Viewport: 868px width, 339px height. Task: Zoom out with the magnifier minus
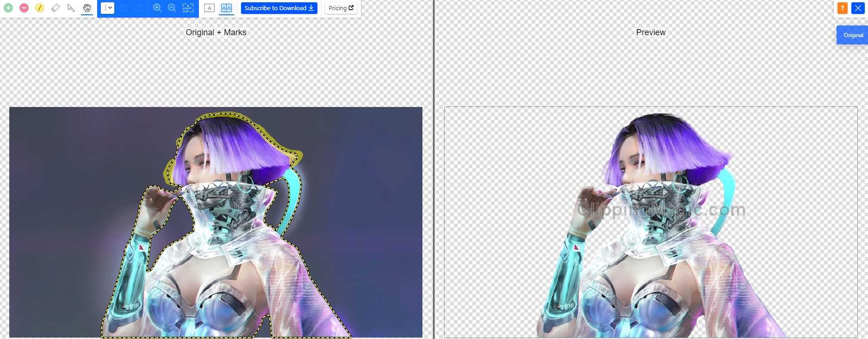click(x=172, y=8)
